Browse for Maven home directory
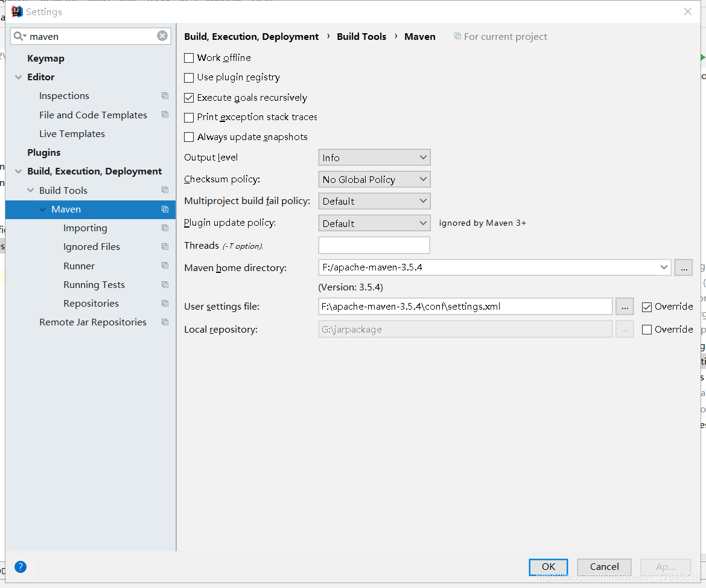Image resolution: width=706 pixels, height=588 pixels. click(684, 267)
